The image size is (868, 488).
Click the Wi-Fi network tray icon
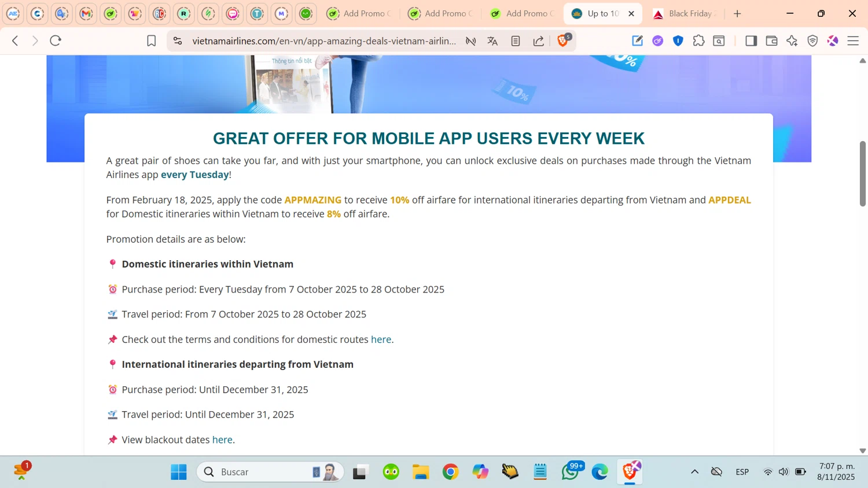[768, 472]
